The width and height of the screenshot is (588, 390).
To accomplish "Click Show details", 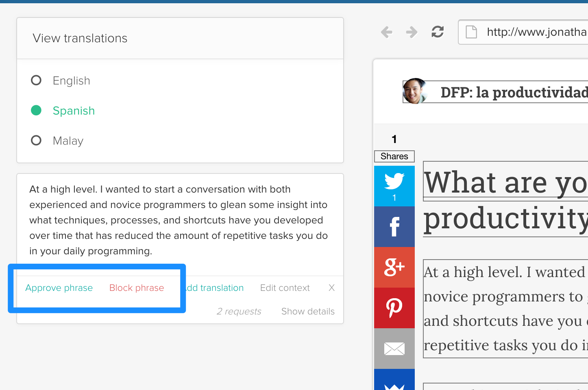I will click(308, 311).
